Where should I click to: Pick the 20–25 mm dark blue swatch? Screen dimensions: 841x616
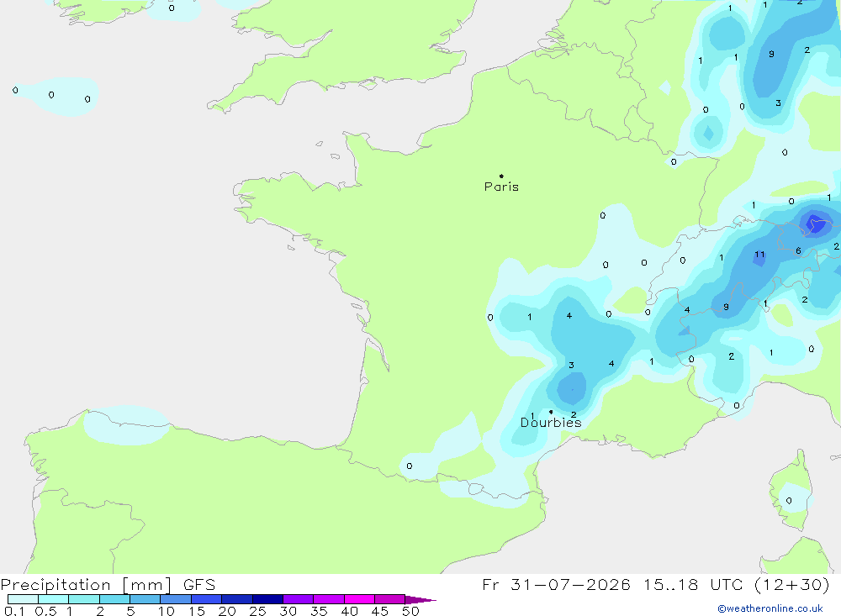[236, 599]
